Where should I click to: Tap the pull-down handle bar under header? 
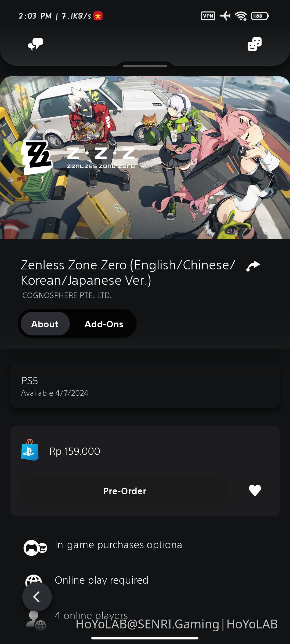click(145, 66)
